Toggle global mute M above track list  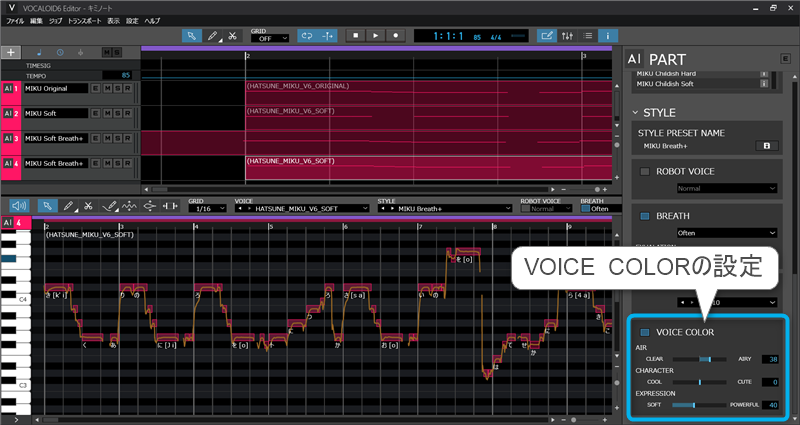click(107, 53)
